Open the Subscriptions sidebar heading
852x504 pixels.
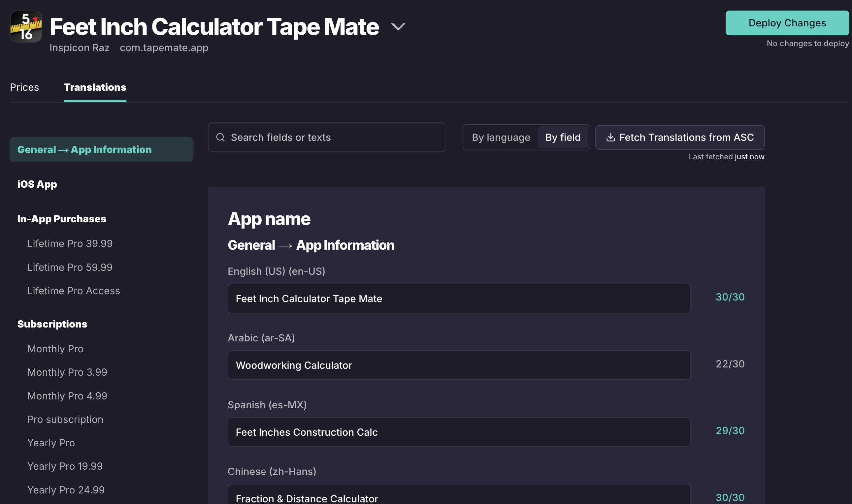pyautogui.click(x=52, y=324)
